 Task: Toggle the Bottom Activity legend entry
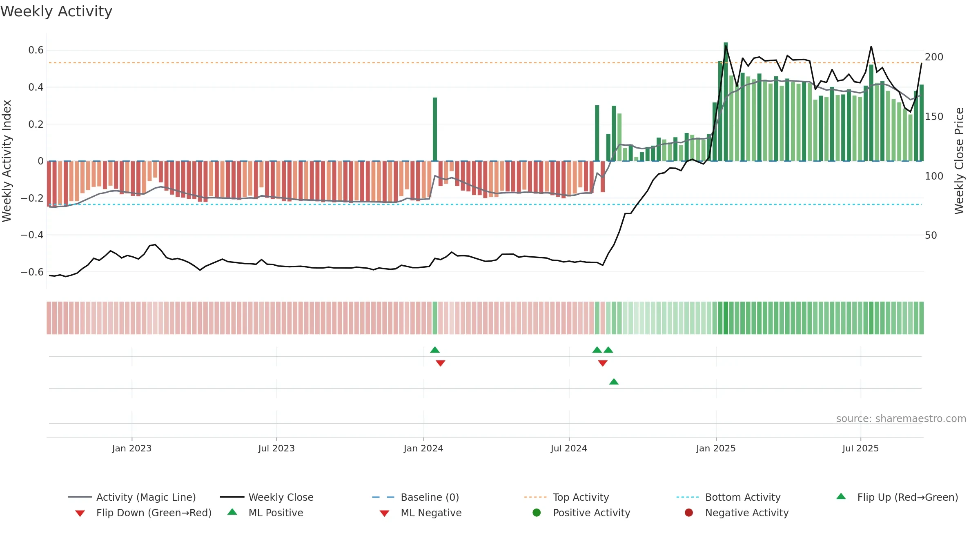coord(728,497)
